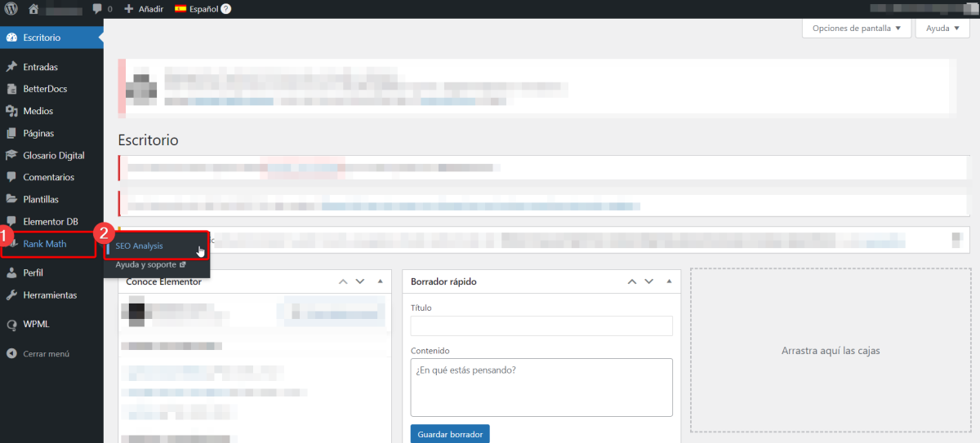Click the WPML logo icon in sidebar
Viewport: 980px width, 443px height.
11,324
